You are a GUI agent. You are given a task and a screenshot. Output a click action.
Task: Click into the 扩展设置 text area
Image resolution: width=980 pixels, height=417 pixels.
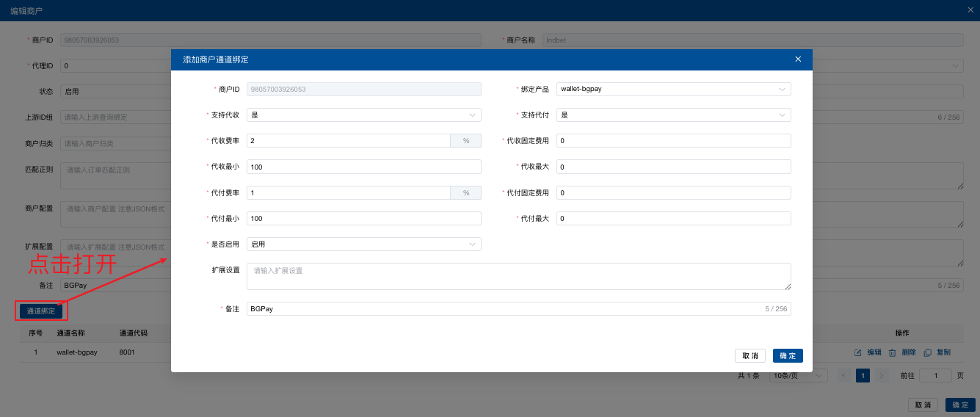coord(518,276)
